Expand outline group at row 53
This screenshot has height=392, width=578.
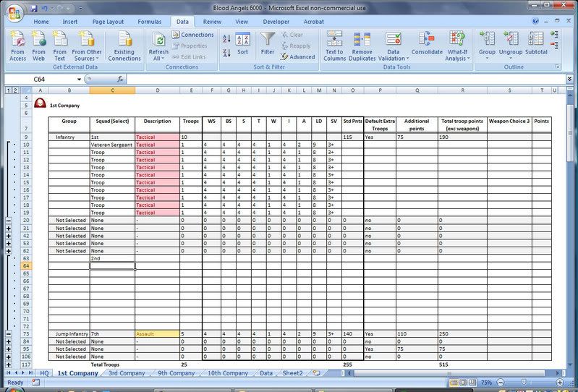pyautogui.click(x=9, y=244)
